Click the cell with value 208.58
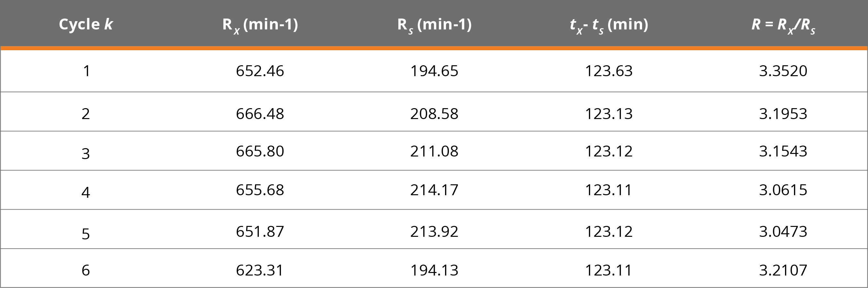Screen dimensions: 868x288 [434, 114]
